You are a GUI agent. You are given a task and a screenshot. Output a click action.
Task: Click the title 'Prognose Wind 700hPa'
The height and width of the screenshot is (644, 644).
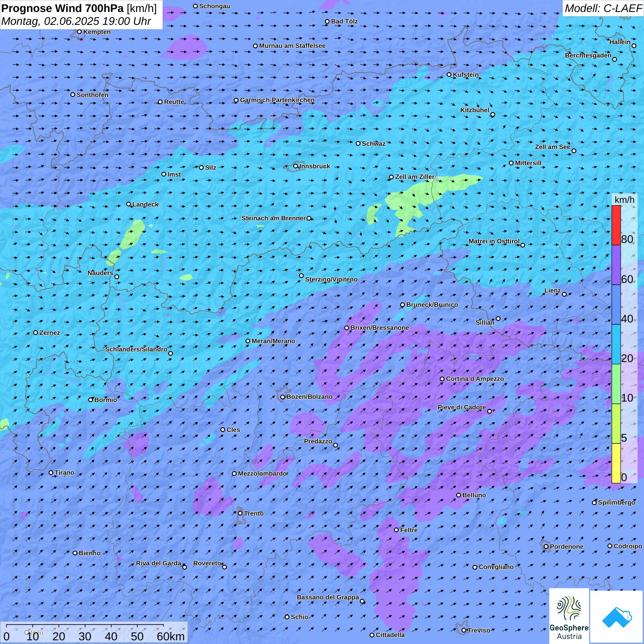[x=63, y=8]
